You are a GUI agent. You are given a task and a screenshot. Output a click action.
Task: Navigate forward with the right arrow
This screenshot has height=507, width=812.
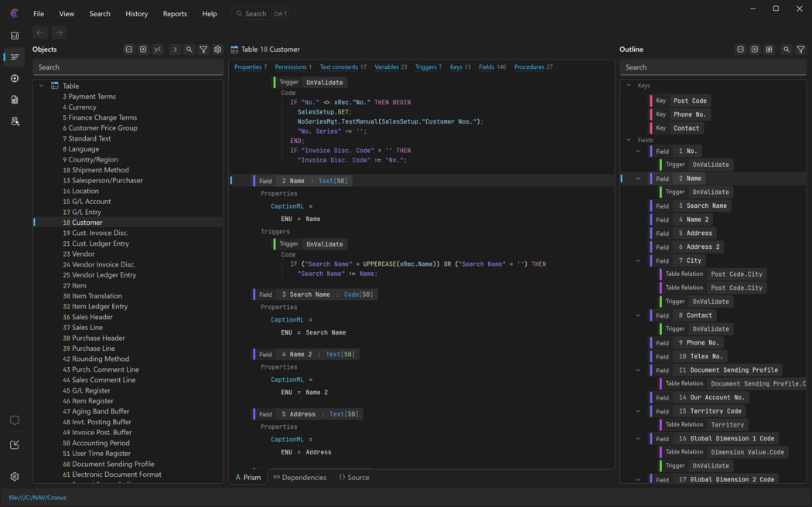[x=59, y=32]
